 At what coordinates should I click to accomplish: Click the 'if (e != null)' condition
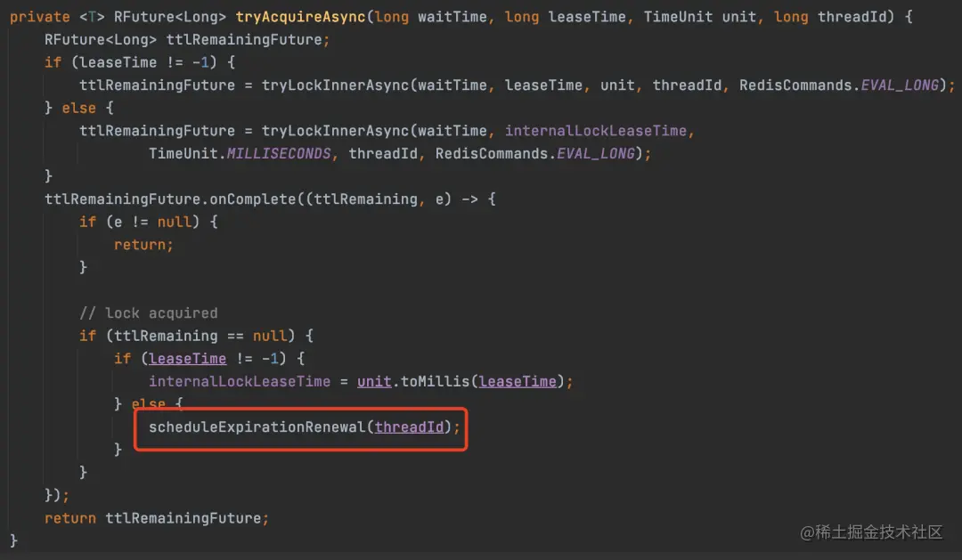pyautogui.click(x=139, y=222)
